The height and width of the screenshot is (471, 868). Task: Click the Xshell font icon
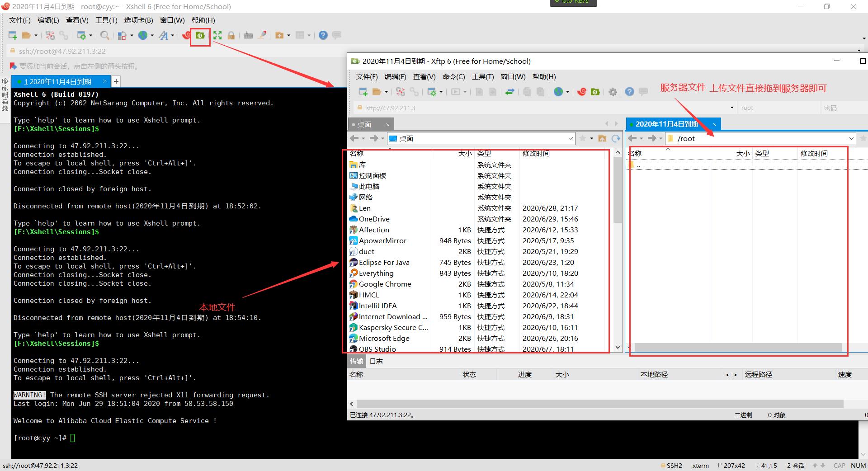[163, 35]
